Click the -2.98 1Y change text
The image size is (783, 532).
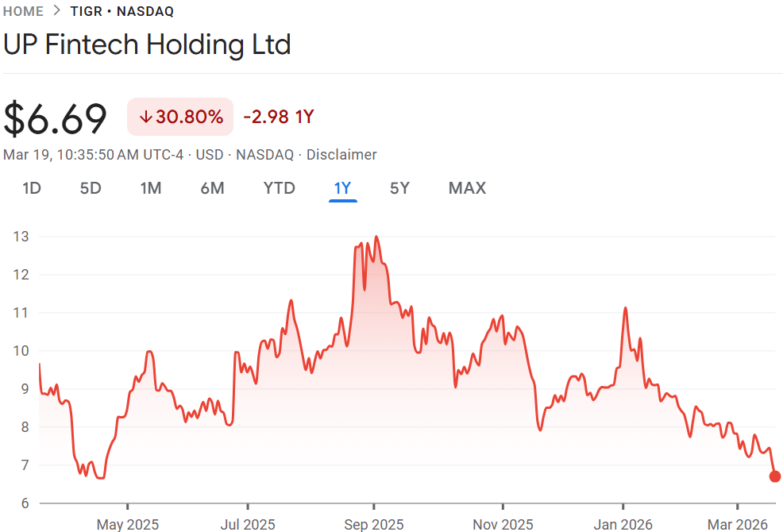(279, 118)
